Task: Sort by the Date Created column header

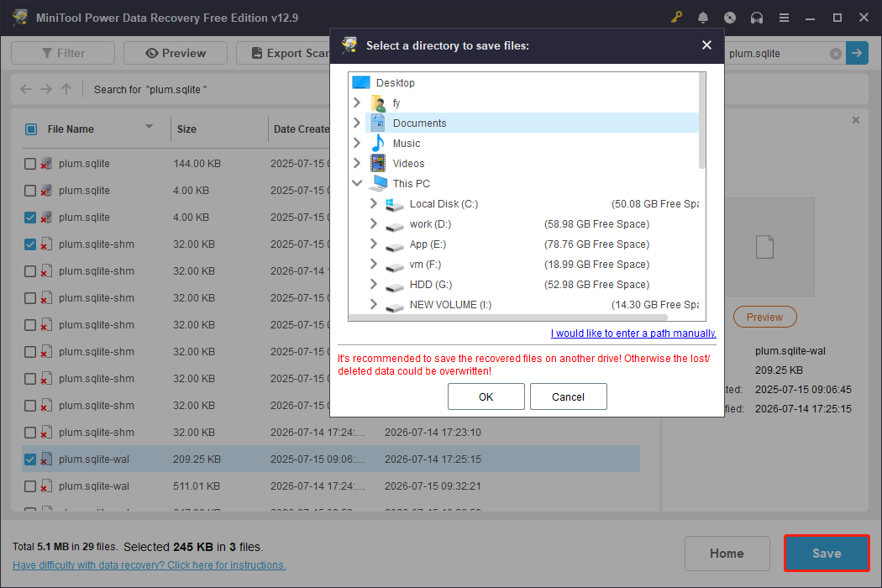Action: (x=301, y=129)
